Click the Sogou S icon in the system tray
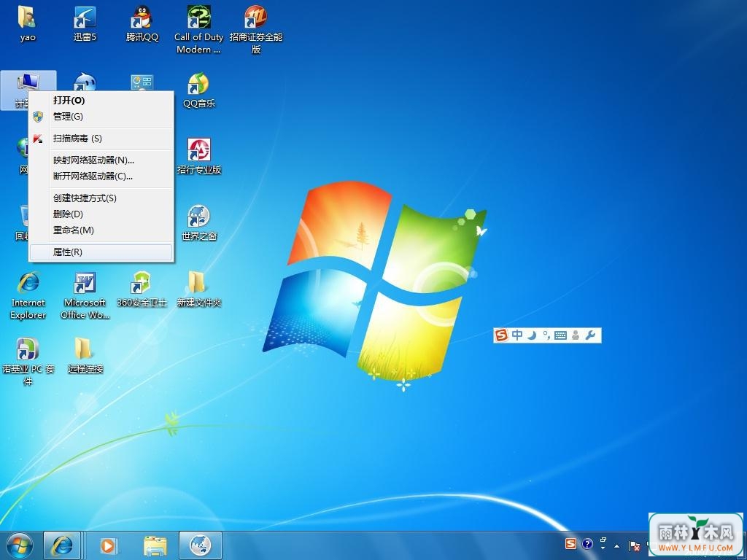Viewport: 747px width, 560px height. tap(570, 544)
